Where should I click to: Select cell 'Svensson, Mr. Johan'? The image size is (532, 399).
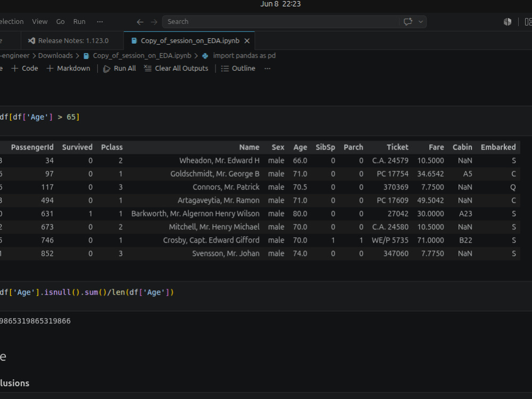[x=226, y=253]
